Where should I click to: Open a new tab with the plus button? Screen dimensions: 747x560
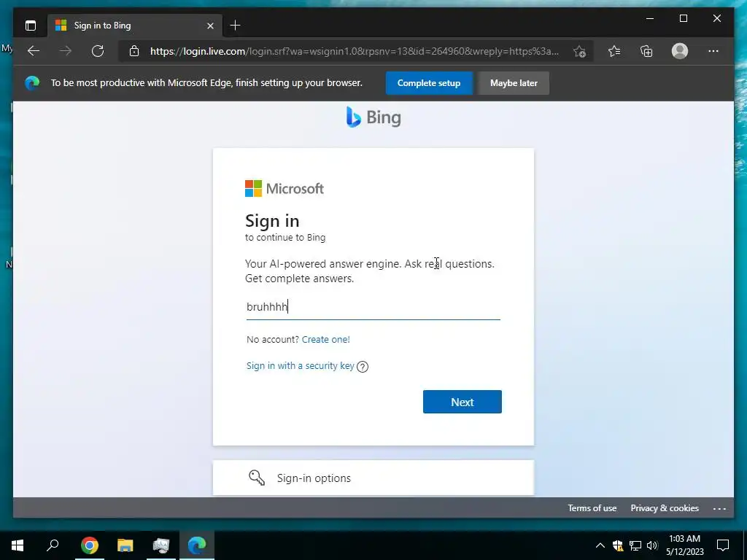[236, 26]
